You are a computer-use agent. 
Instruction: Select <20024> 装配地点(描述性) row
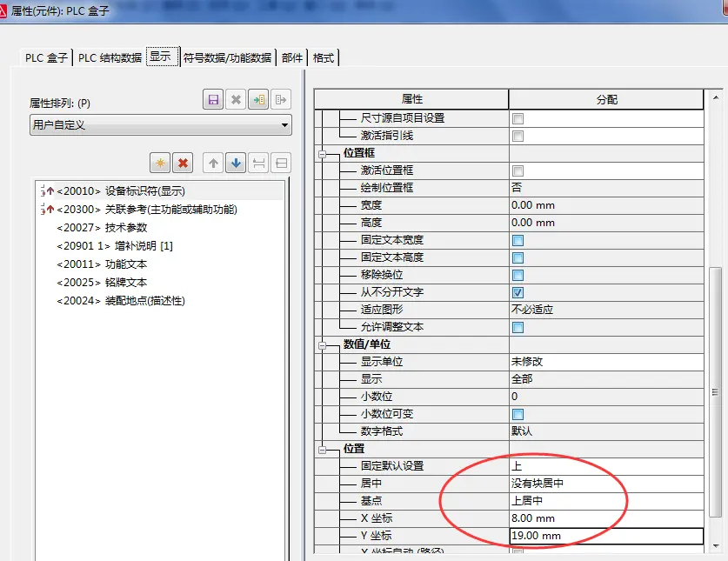[x=161, y=300]
